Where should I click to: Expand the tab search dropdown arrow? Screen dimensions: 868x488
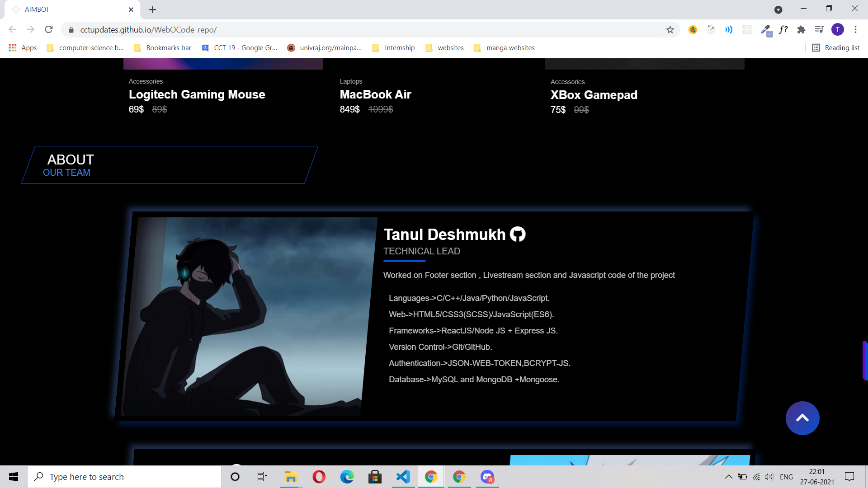(x=778, y=9)
